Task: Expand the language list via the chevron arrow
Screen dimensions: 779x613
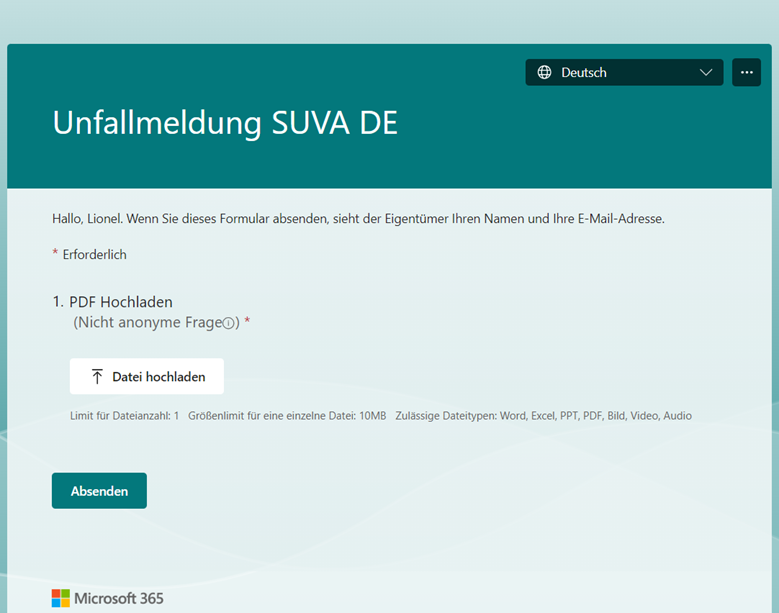Action: tap(706, 73)
